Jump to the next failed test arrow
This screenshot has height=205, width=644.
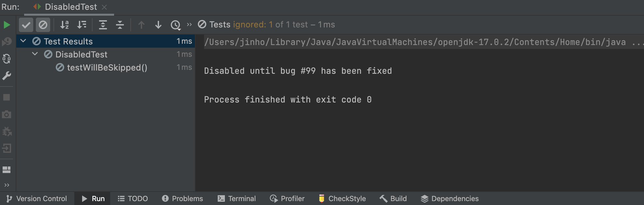158,25
